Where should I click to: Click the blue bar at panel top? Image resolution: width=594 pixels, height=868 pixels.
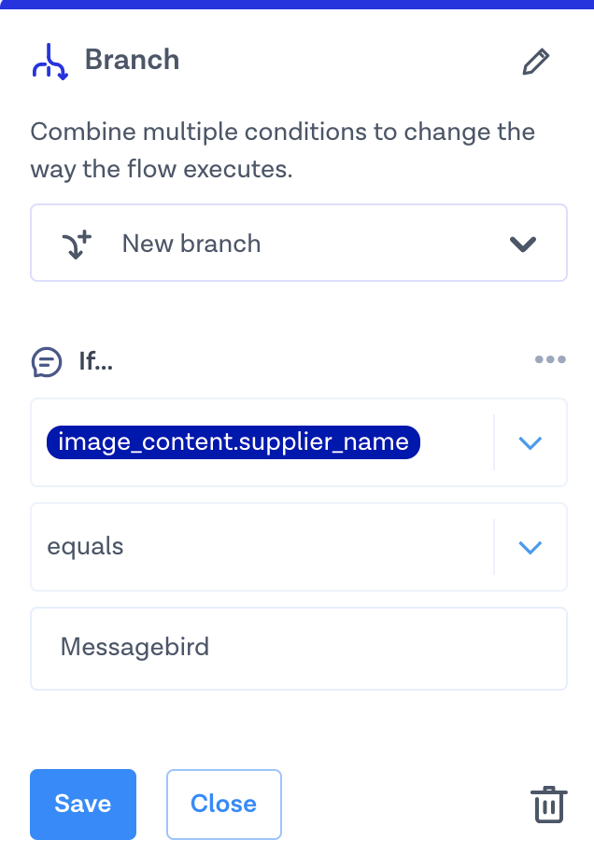(297, 5)
